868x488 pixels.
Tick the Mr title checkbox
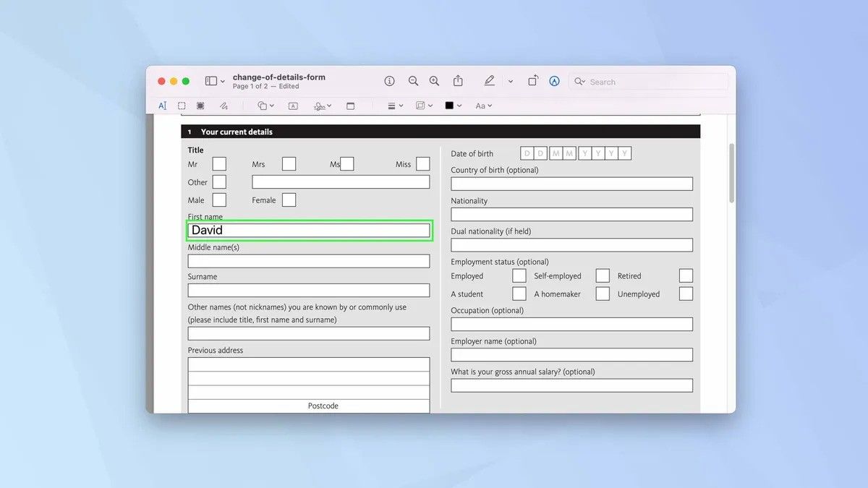pyautogui.click(x=219, y=164)
